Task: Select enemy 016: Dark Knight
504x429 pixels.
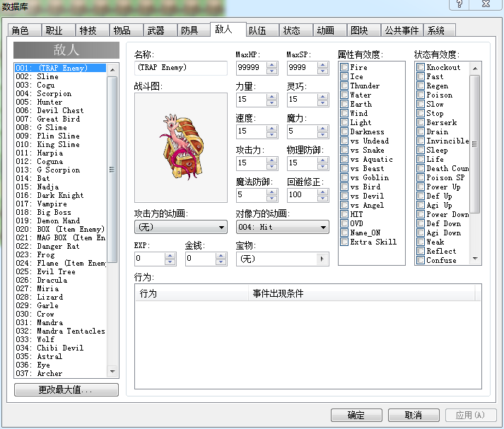Action: pos(60,195)
